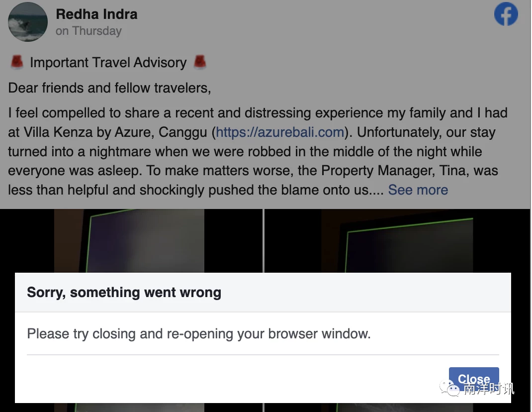Click the Close button in error dialog
The width and height of the screenshot is (532, 412).
click(x=474, y=379)
